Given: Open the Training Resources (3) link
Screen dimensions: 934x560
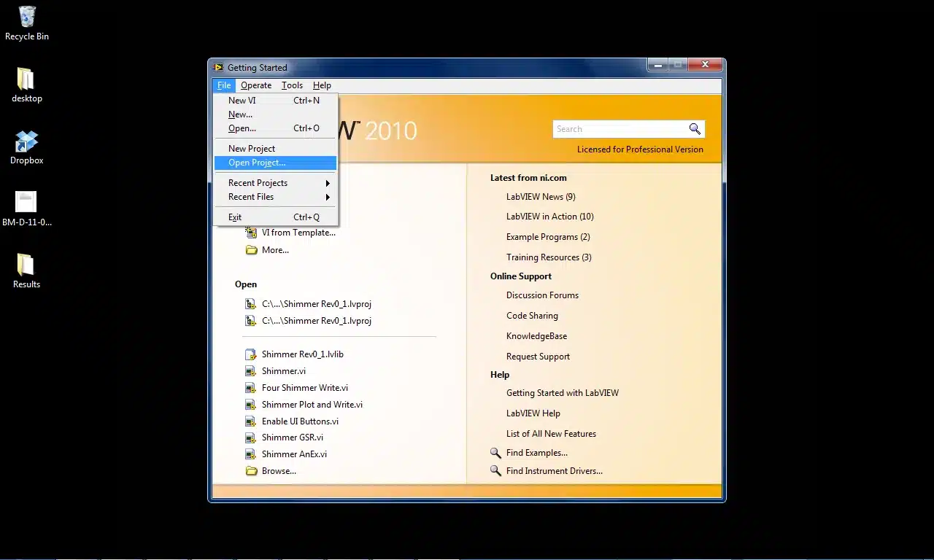Looking at the screenshot, I should (x=549, y=257).
